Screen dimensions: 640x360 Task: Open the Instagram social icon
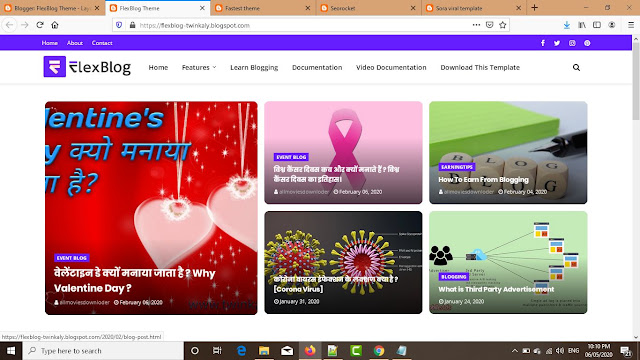pyautogui.click(x=572, y=43)
